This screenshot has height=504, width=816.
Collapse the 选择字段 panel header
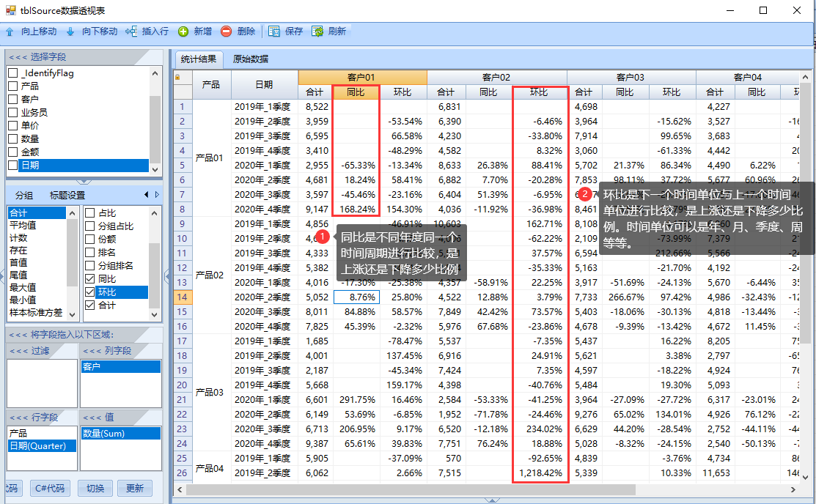84,56
